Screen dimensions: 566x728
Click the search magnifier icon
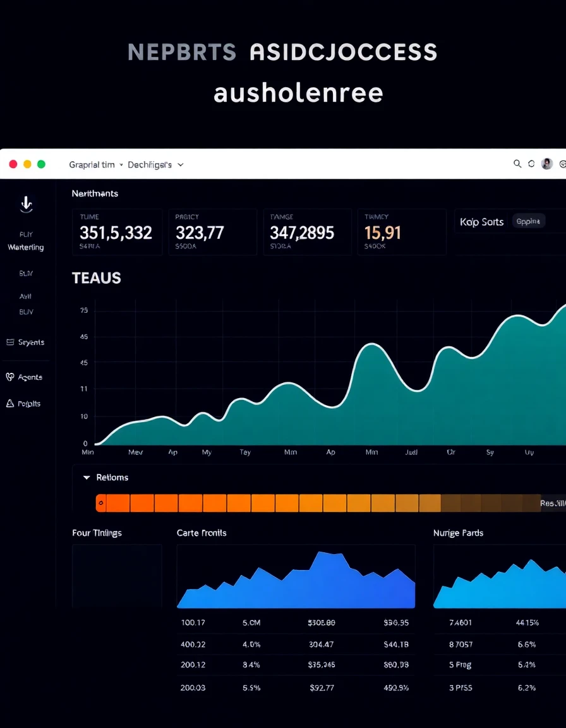pyautogui.click(x=517, y=164)
